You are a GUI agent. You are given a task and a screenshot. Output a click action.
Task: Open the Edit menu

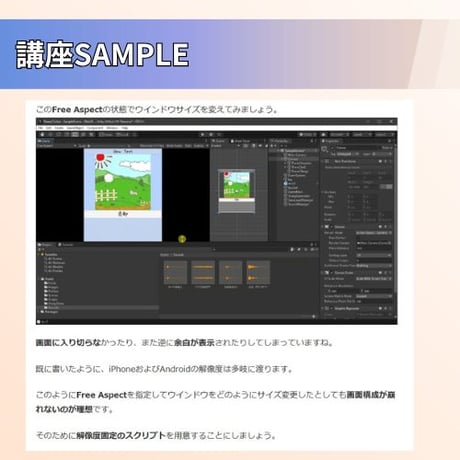pyautogui.click(x=49, y=128)
